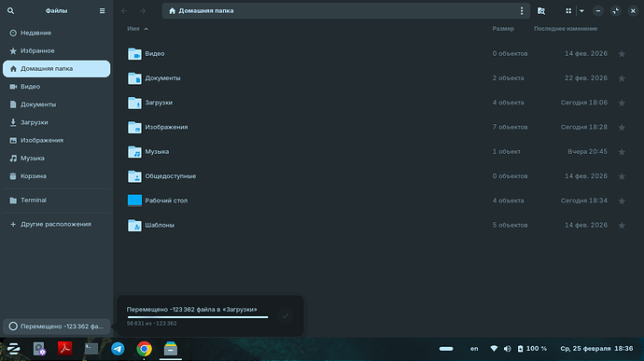Sort by Последнее изменение column header
Viewport: 644px width, 361px height.
pos(566,29)
